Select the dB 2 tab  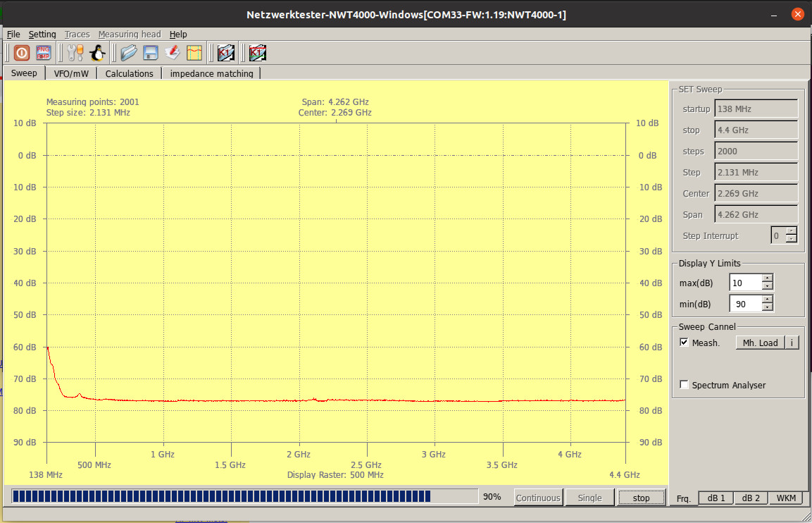[751, 498]
